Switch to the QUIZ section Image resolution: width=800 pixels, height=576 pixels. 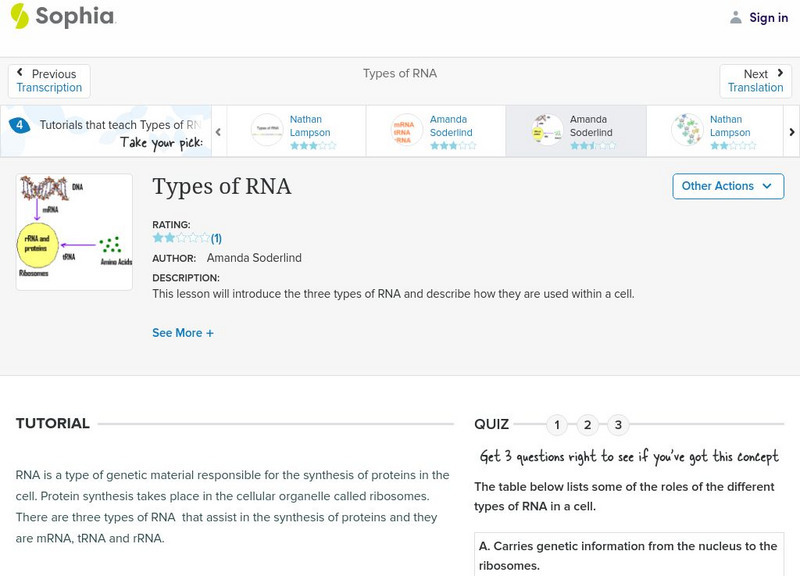[x=491, y=423]
